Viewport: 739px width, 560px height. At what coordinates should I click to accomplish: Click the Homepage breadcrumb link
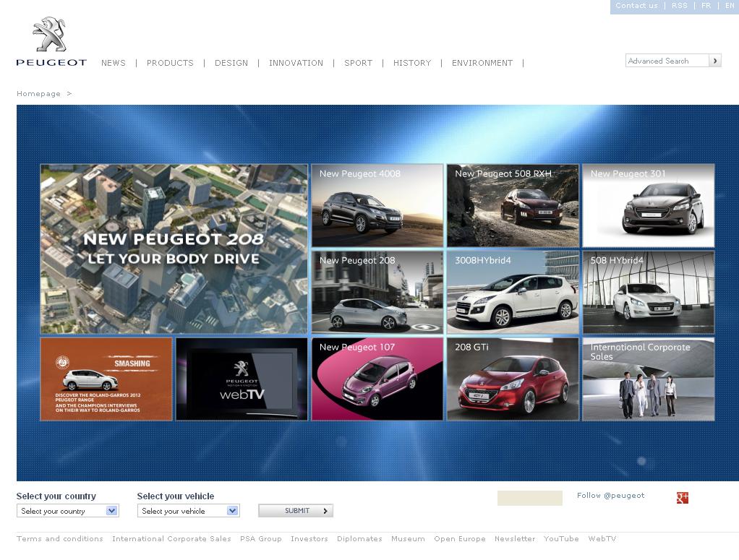click(38, 94)
